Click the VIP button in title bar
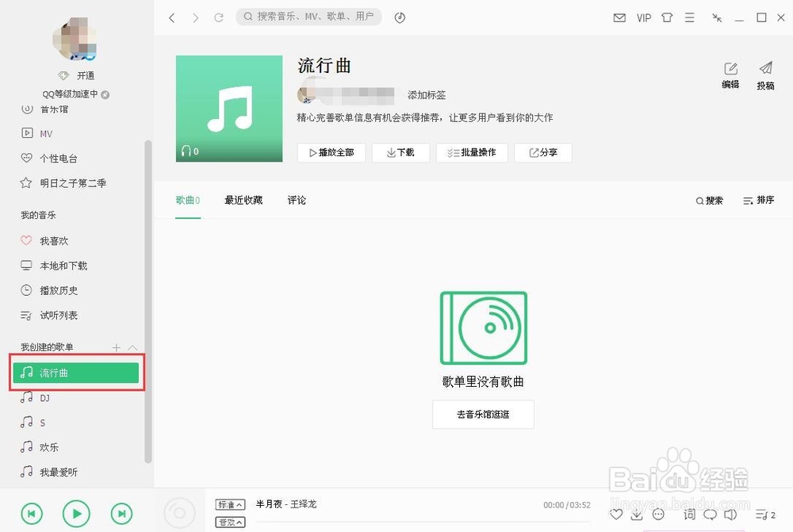Viewport: 793px width, 532px height. click(643, 17)
